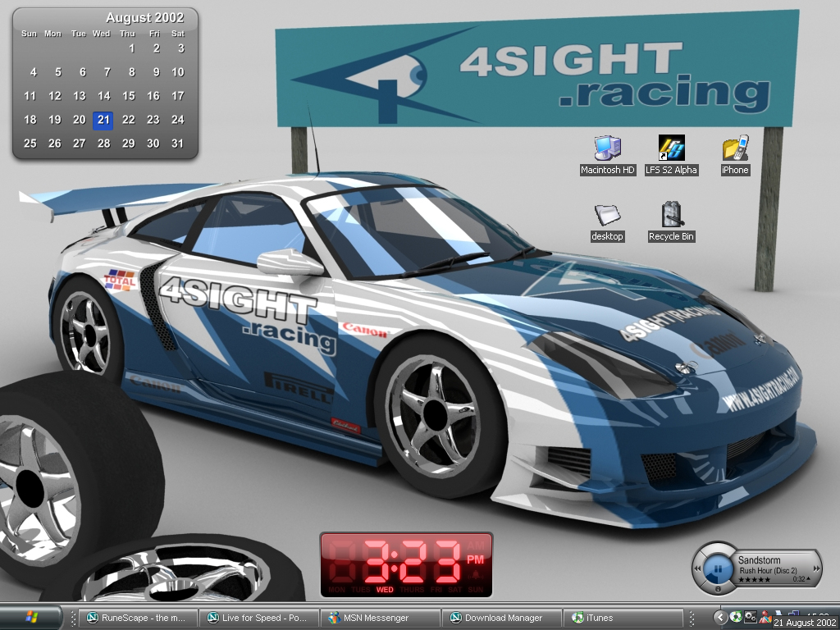This screenshot has height=630, width=840.
Task: Click the MSN butterfly icon on taskbar button
Action: tap(335, 618)
